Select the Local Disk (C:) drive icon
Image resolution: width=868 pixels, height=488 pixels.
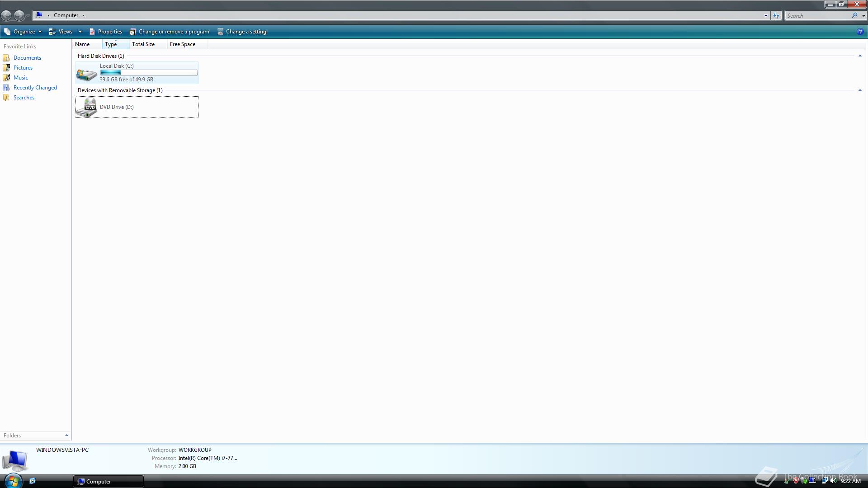click(86, 74)
